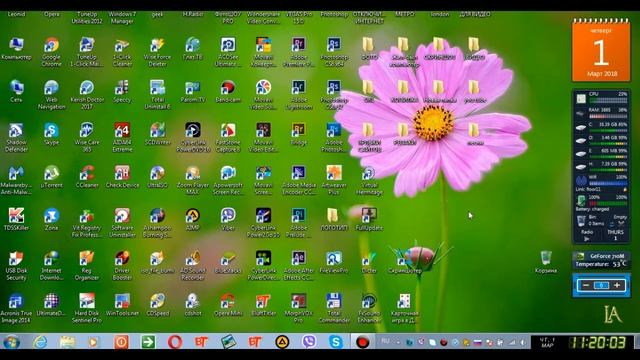Viewport: 640px width, 360px height.
Task: Open Malwarebytes Anti-Malware shortcut
Action: click(16, 180)
